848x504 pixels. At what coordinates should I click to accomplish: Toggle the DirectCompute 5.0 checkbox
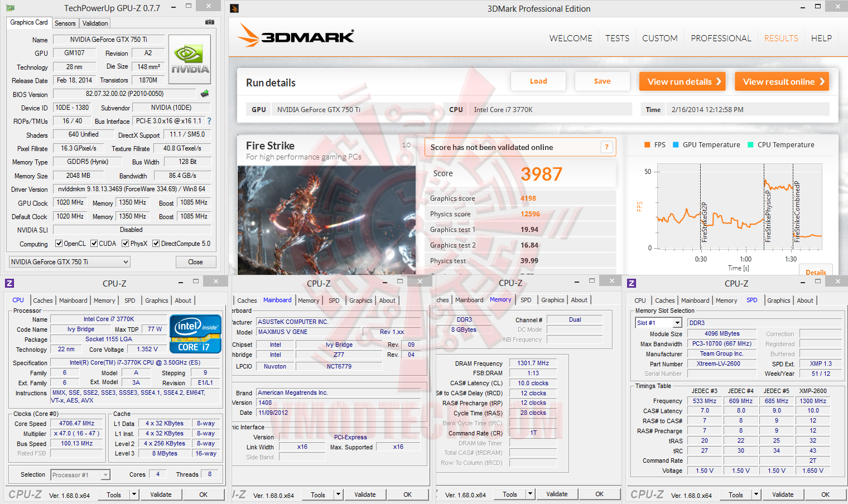156,244
